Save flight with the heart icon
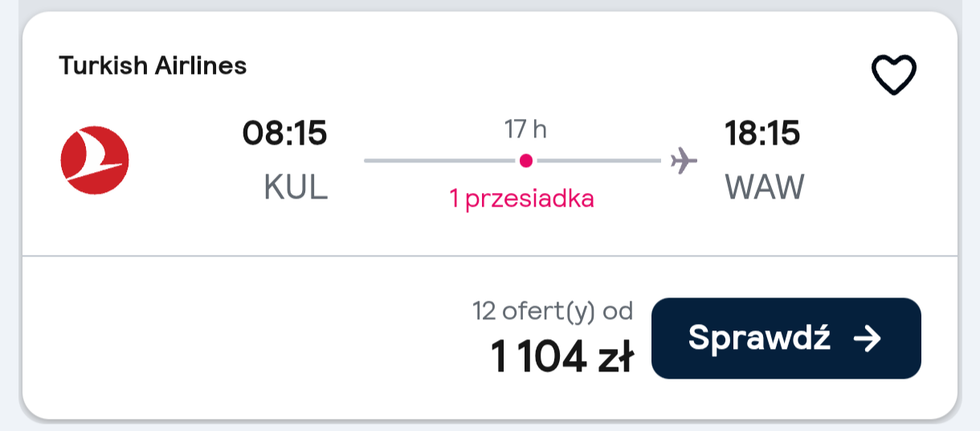 (x=894, y=76)
